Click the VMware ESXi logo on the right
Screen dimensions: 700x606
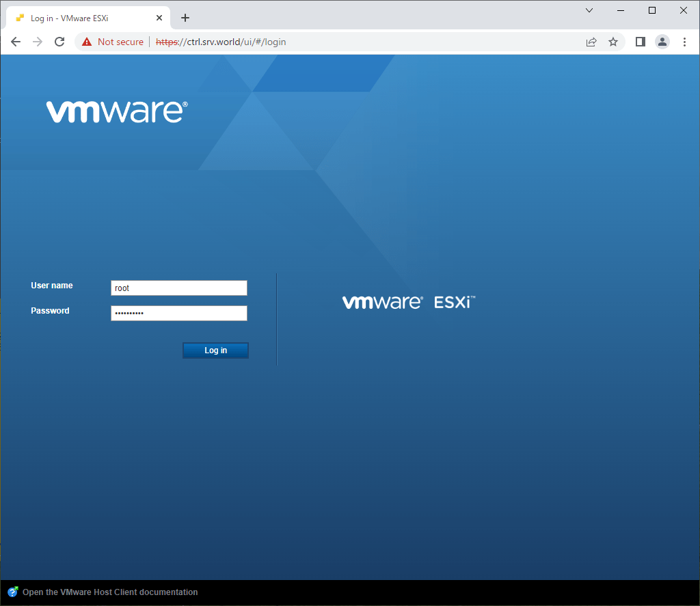[408, 301]
